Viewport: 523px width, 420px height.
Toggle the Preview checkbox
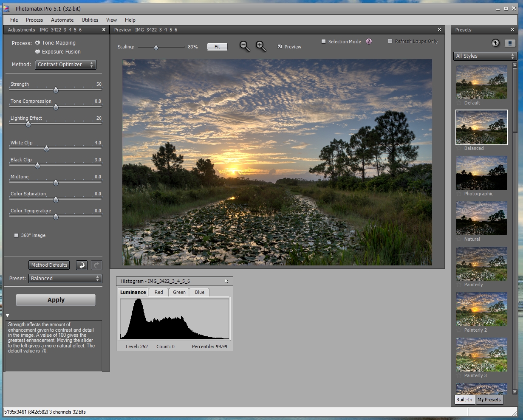point(280,47)
